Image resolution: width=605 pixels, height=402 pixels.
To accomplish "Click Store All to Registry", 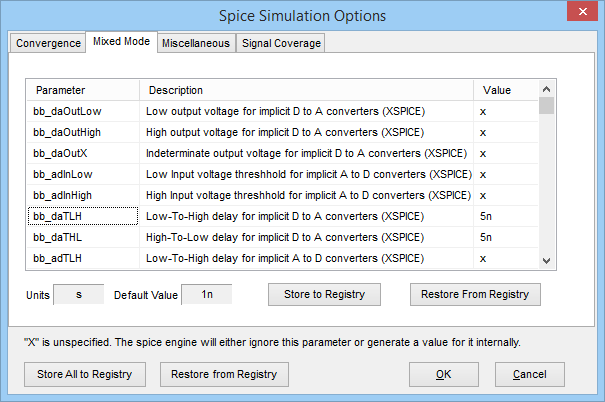I will [x=86, y=374].
